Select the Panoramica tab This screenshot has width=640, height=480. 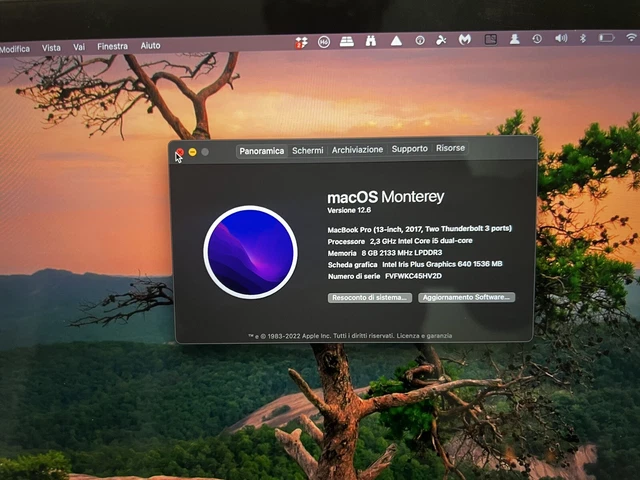tap(262, 151)
